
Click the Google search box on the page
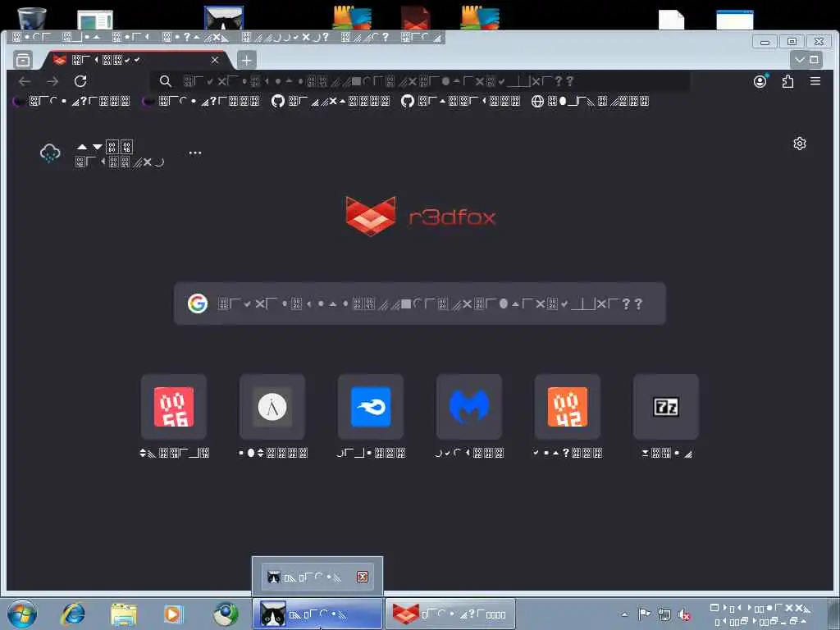(x=420, y=304)
